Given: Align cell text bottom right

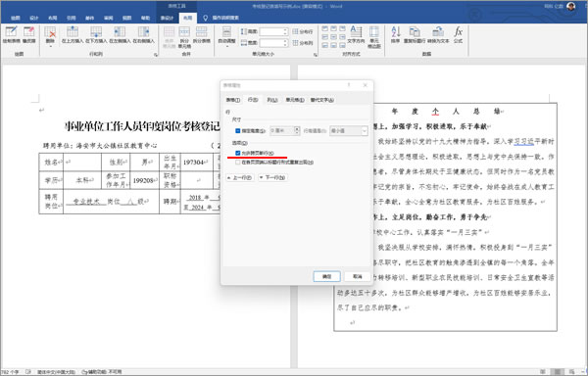Looking at the screenshot, I should point(342,45).
